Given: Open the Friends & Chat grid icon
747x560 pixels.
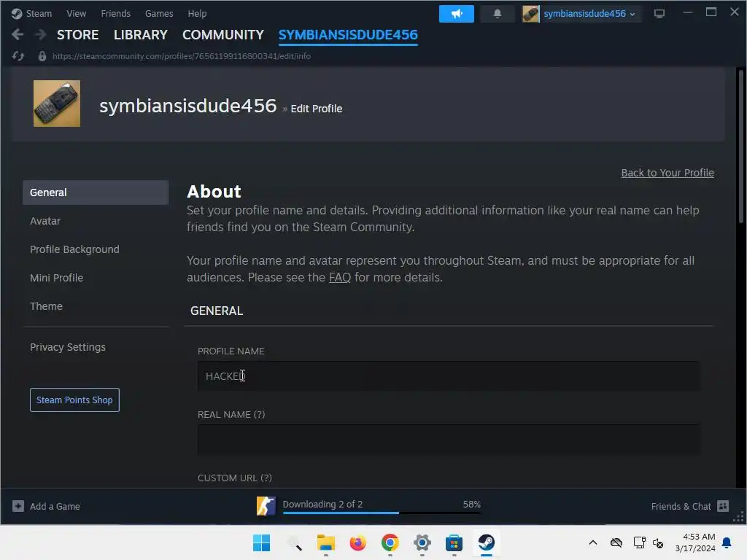Looking at the screenshot, I should tap(722, 506).
